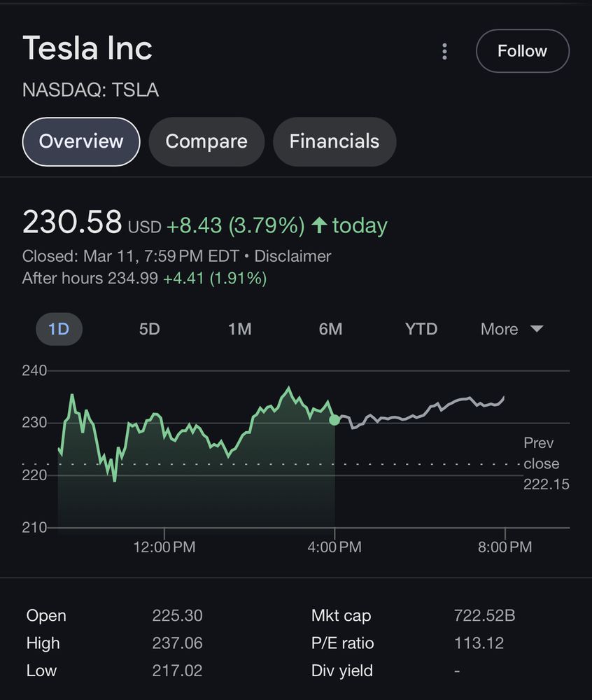Screen dimensions: 592x700
Task: Click the Tesla Inc title
Action: click(x=87, y=49)
